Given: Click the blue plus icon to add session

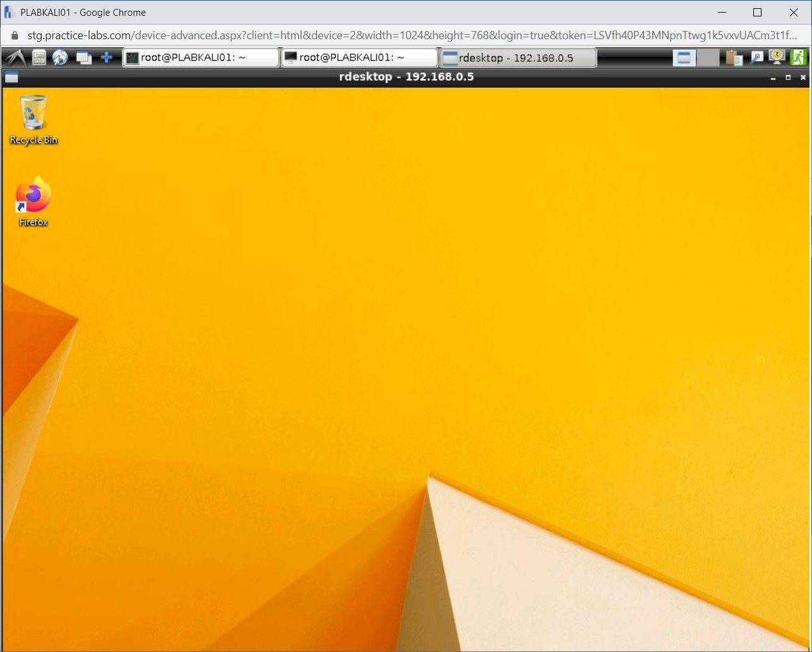Looking at the screenshot, I should pos(107,57).
